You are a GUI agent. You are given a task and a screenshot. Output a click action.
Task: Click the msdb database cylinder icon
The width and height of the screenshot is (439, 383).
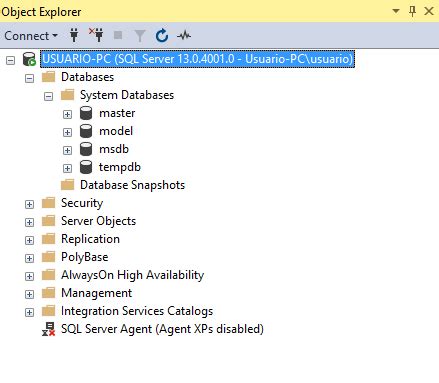click(x=86, y=149)
